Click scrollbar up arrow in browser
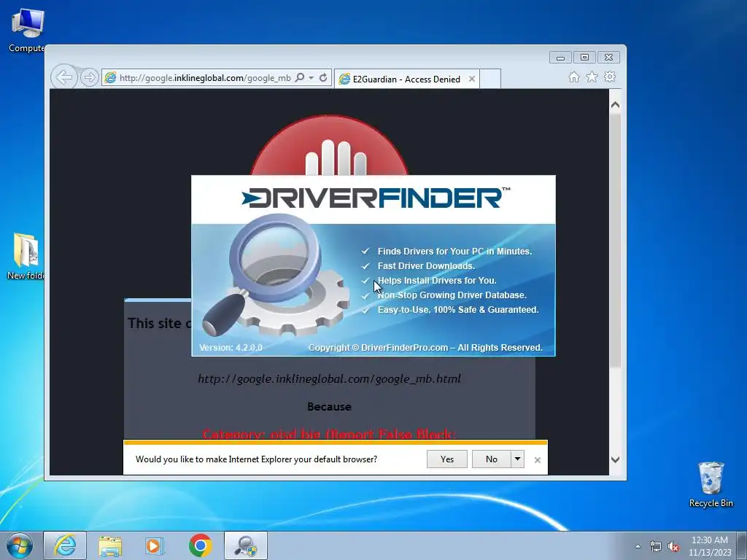The height and width of the screenshot is (560, 747). coord(615,105)
